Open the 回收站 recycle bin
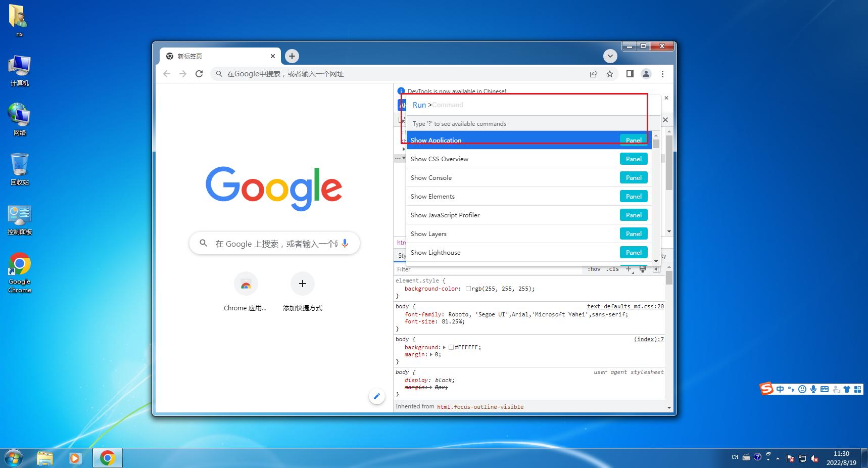This screenshot has height=468, width=868. pos(19,169)
